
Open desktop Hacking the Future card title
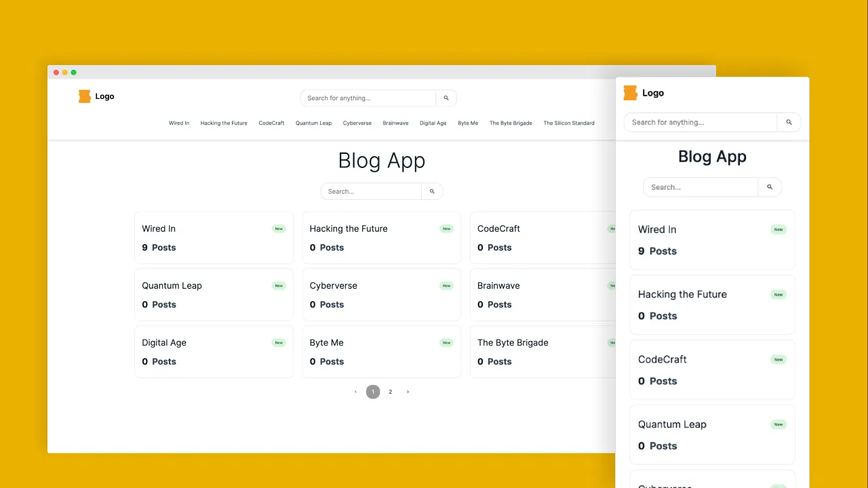(x=349, y=229)
